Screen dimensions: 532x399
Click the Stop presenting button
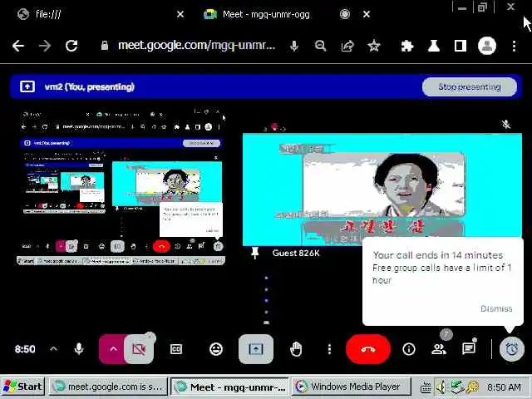point(469,86)
